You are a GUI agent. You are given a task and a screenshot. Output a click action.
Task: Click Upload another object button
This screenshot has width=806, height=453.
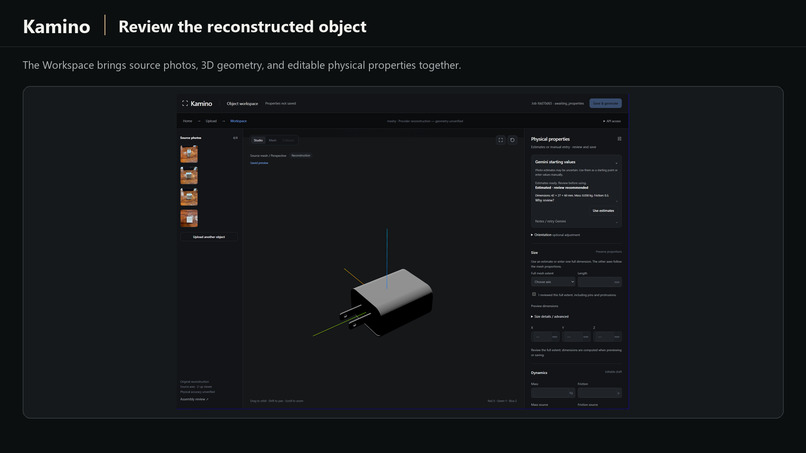tap(209, 237)
